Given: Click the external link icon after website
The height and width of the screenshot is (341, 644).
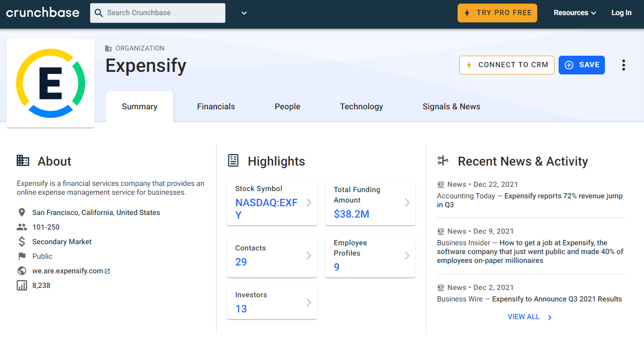Looking at the screenshot, I should pyautogui.click(x=107, y=271).
